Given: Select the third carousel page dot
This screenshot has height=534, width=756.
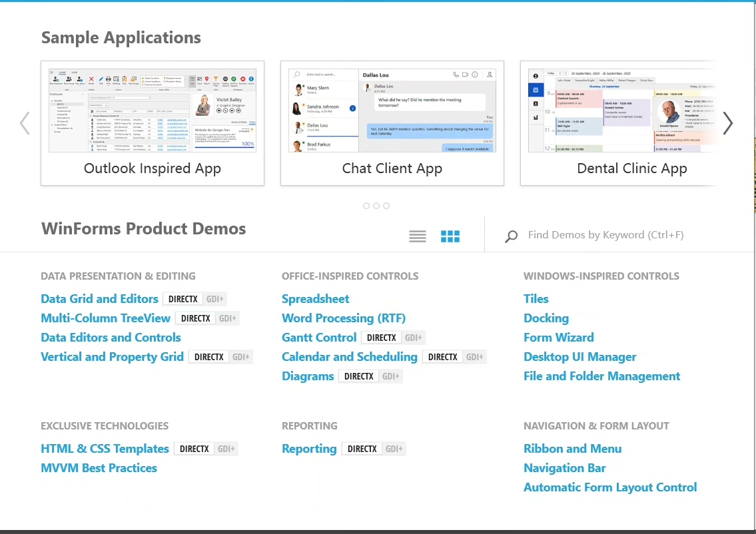Looking at the screenshot, I should (x=386, y=206).
